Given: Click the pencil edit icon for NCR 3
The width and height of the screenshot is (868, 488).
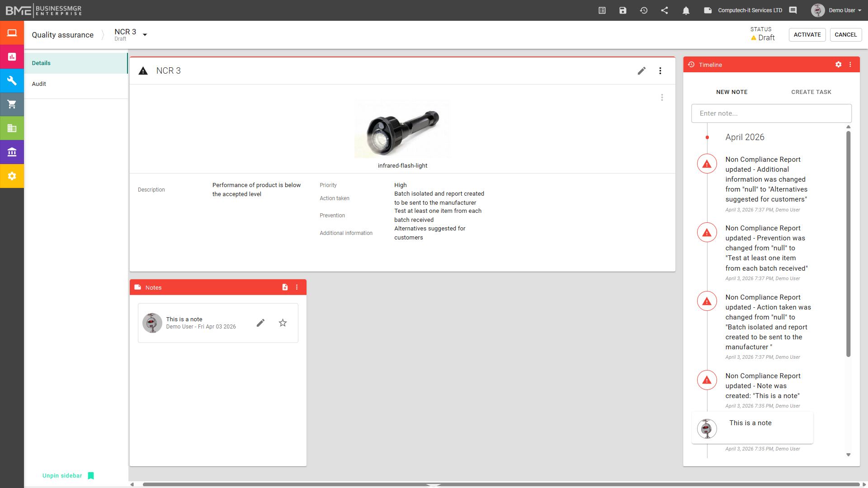Looking at the screenshot, I should (642, 71).
